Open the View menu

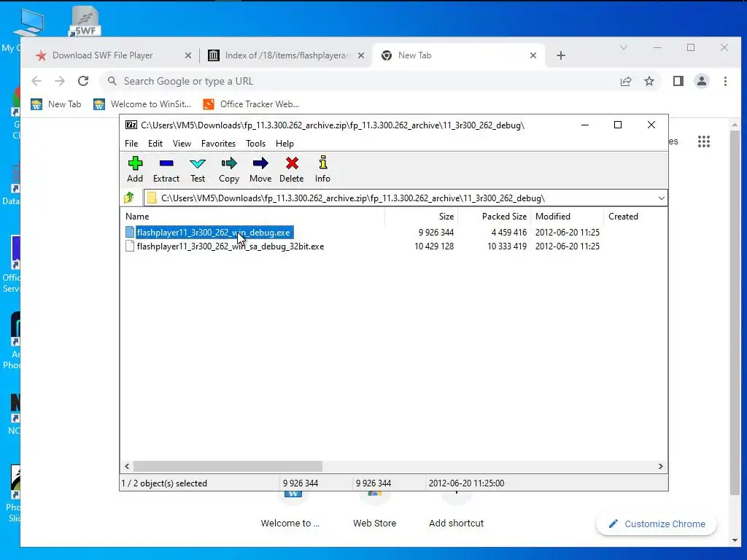182,144
